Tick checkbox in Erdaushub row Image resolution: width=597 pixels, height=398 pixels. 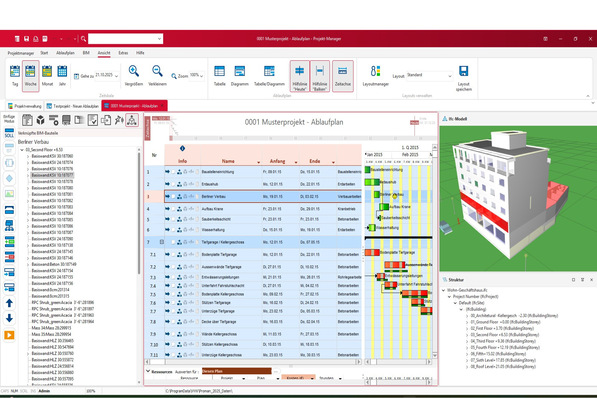coord(173,184)
